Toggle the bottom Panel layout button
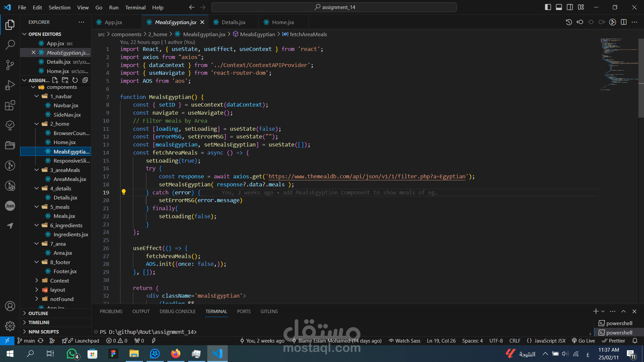The width and height of the screenshot is (644, 362). tap(559, 7)
